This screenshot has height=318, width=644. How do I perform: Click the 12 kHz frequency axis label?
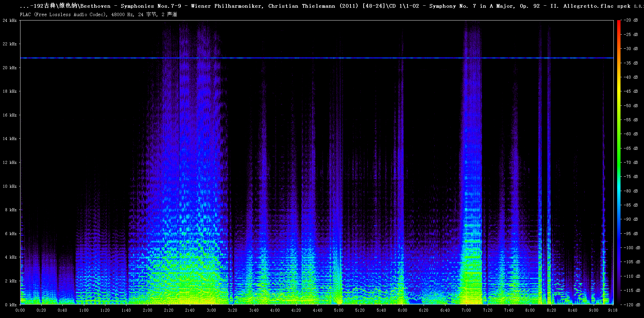pyautogui.click(x=10, y=163)
